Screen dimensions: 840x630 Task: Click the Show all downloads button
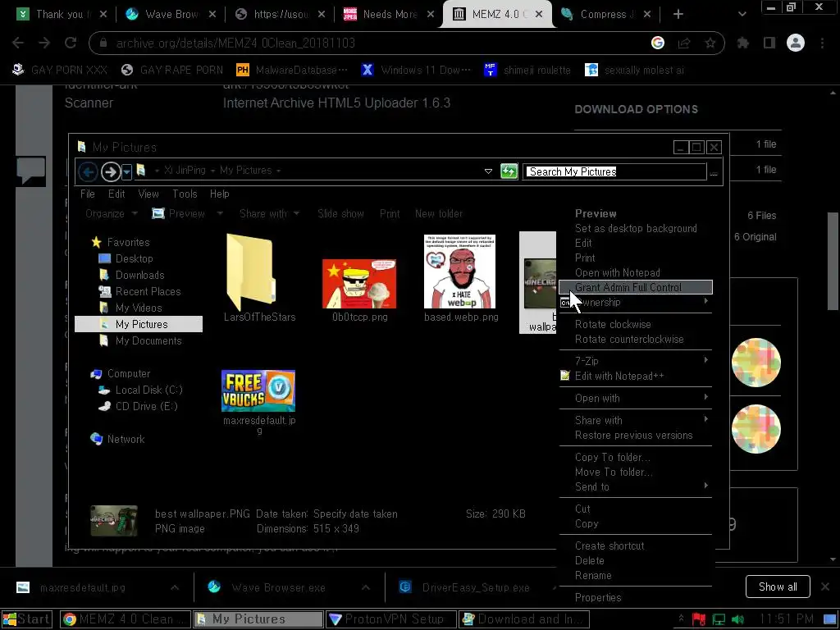point(778,587)
